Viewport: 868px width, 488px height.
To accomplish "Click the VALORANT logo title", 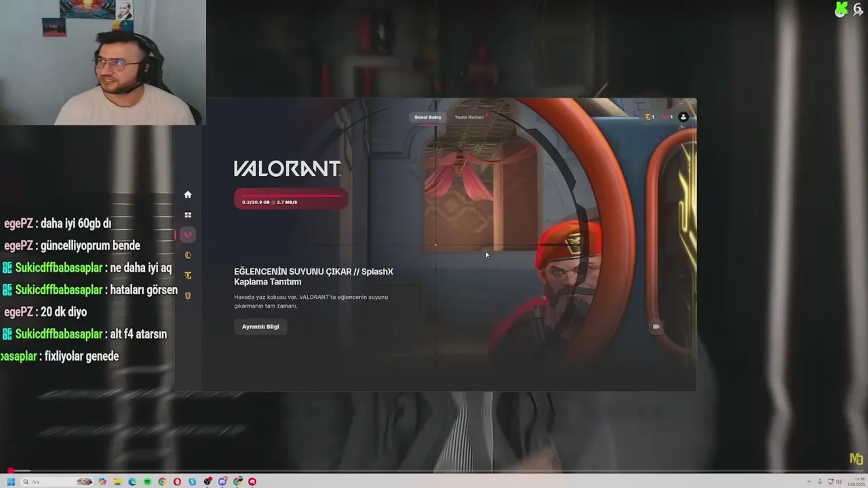I will (287, 169).
